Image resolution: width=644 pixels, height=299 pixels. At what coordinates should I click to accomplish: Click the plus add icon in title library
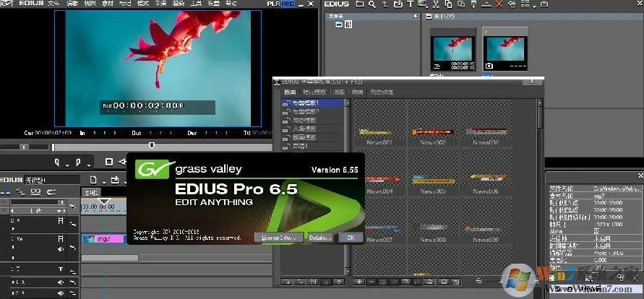(x=359, y=282)
